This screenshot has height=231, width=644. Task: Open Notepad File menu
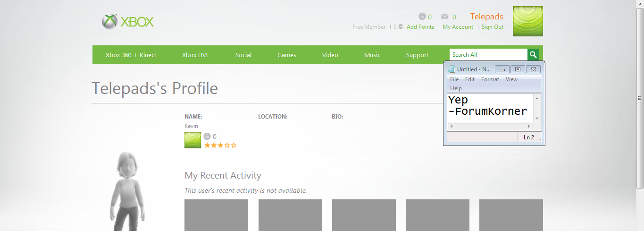pyautogui.click(x=454, y=79)
